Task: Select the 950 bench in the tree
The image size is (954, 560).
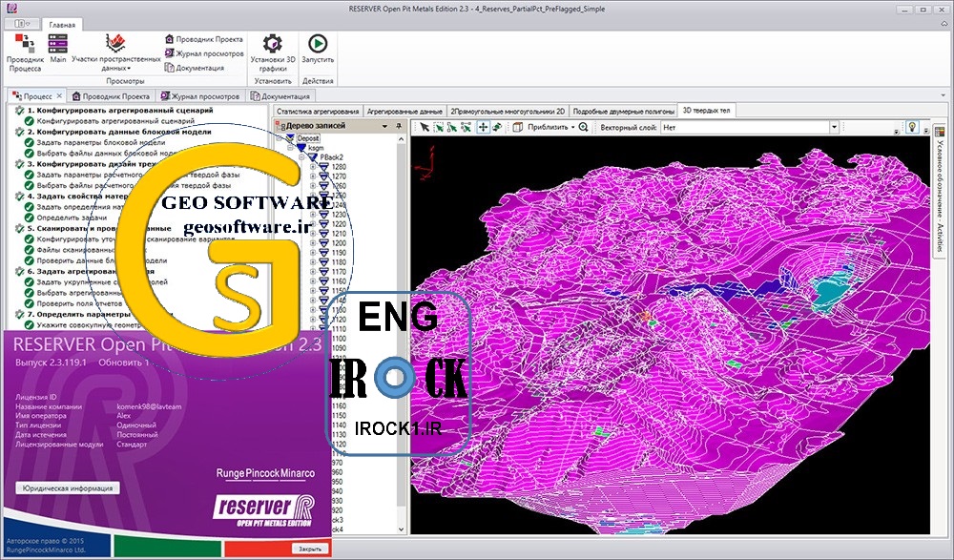Action: point(337,482)
